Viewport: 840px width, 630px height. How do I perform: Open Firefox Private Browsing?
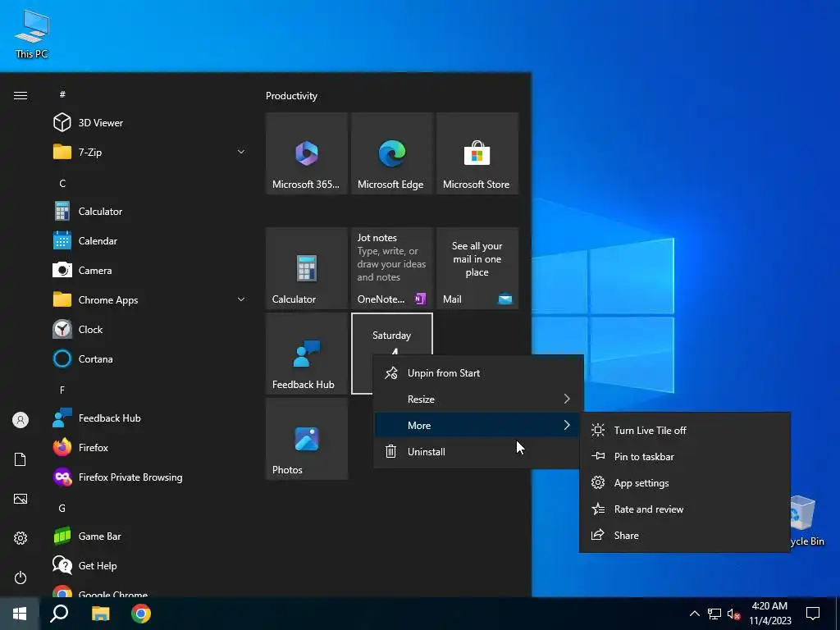[150, 477]
